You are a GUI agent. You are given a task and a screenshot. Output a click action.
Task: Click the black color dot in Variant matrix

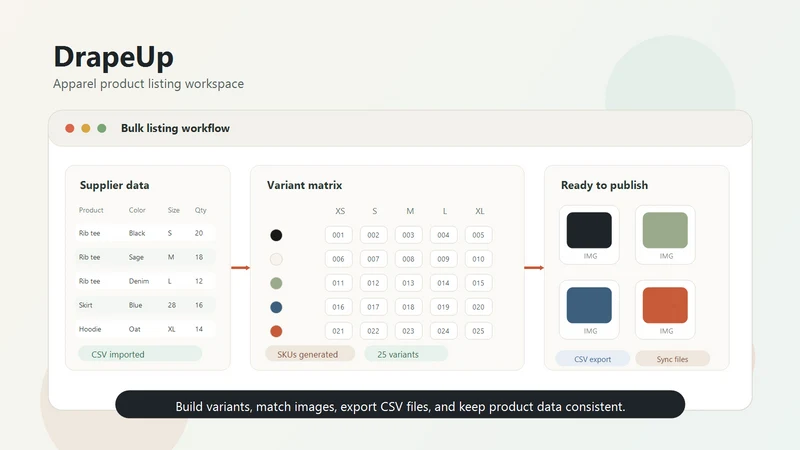[276, 235]
